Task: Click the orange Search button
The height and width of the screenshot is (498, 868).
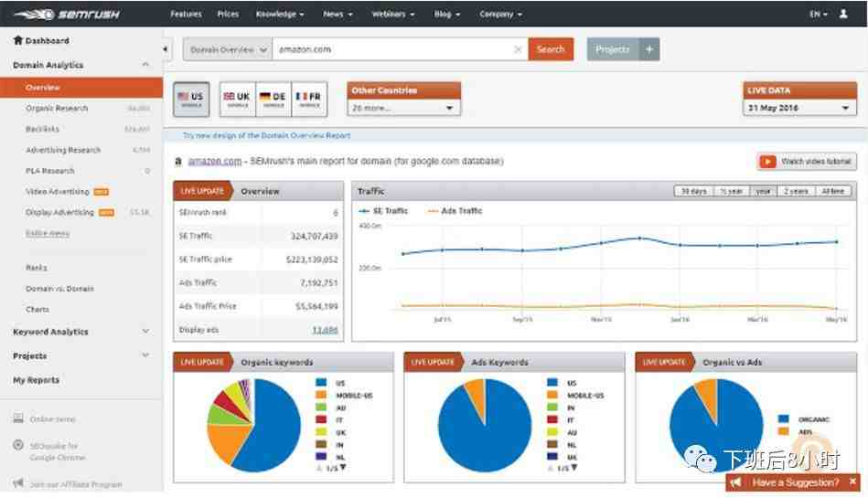Action: pyautogui.click(x=551, y=49)
